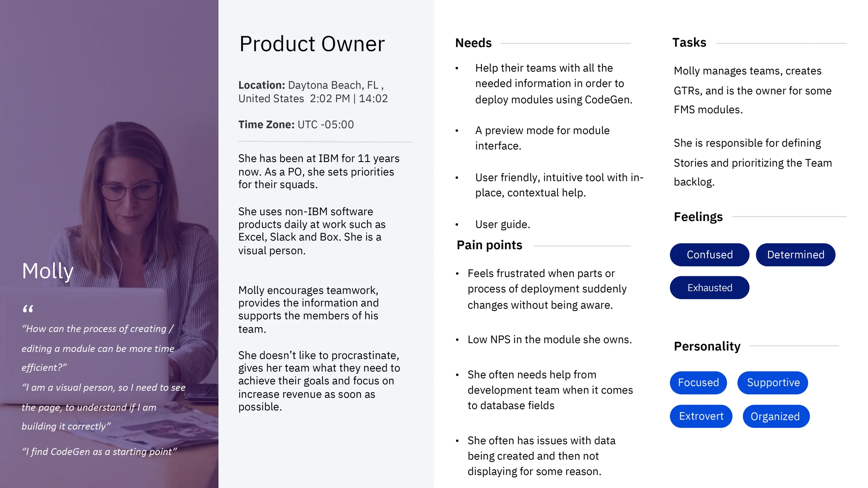Click the Supportive personality pill
The width and height of the screenshot is (868, 488).
click(x=773, y=382)
